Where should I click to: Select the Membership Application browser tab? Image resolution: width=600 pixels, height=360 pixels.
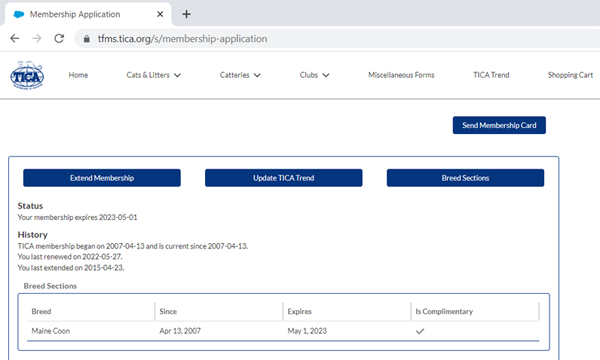(x=88, y=14)
